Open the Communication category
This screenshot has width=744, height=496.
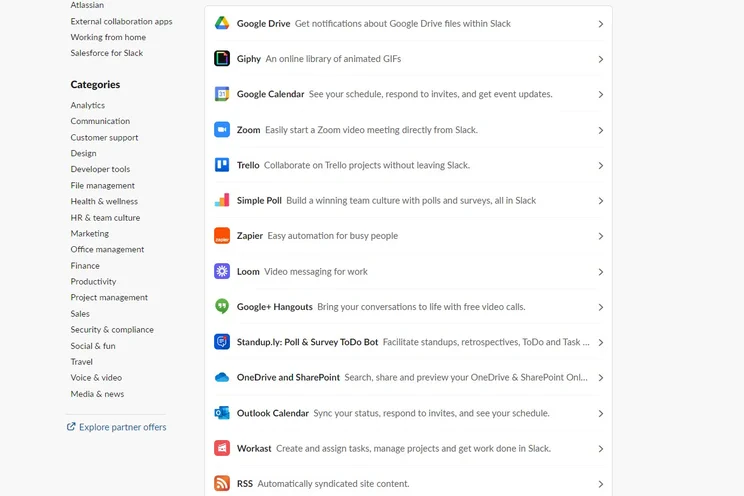click(x=100, y=121)
